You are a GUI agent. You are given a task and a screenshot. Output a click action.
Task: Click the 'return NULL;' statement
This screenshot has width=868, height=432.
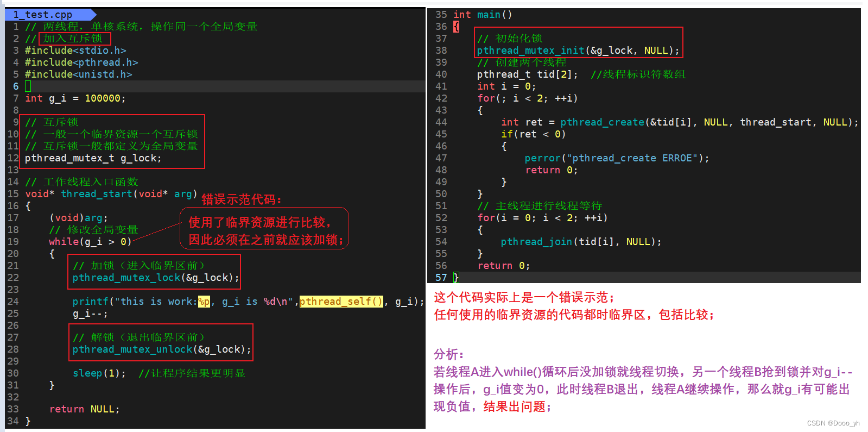[x=84, y=409]
